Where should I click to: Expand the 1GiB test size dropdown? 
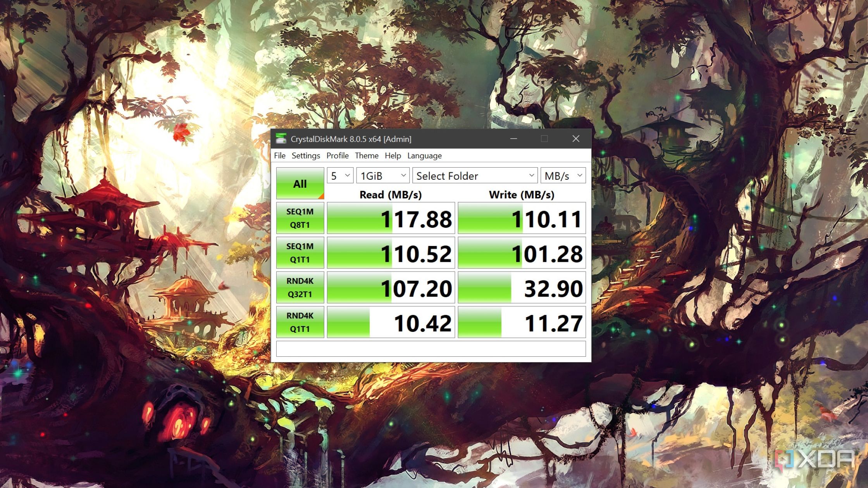tap(383, 175)
